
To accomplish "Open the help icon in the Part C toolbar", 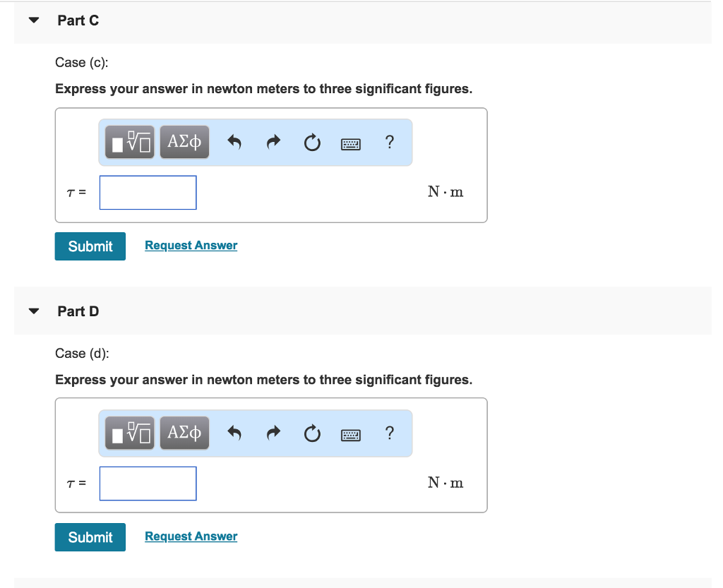I will pos(390,142).
